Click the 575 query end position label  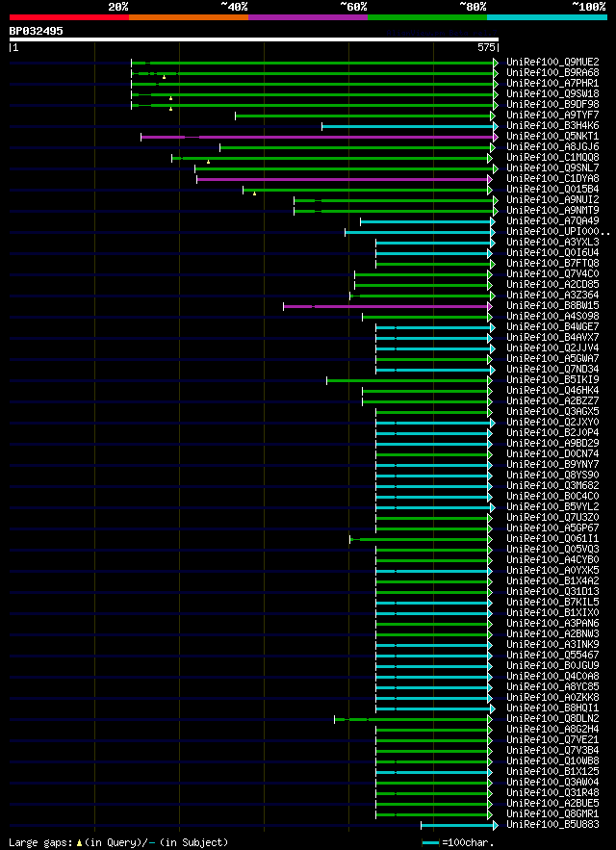486,48
